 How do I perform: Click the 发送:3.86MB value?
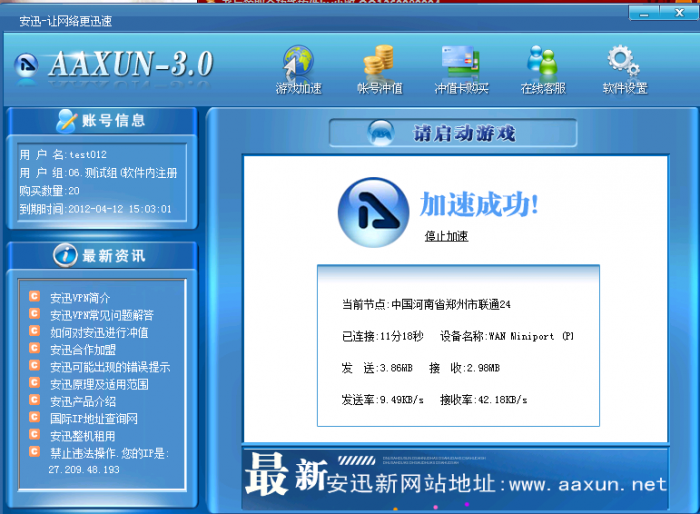(x=377, y=368)
